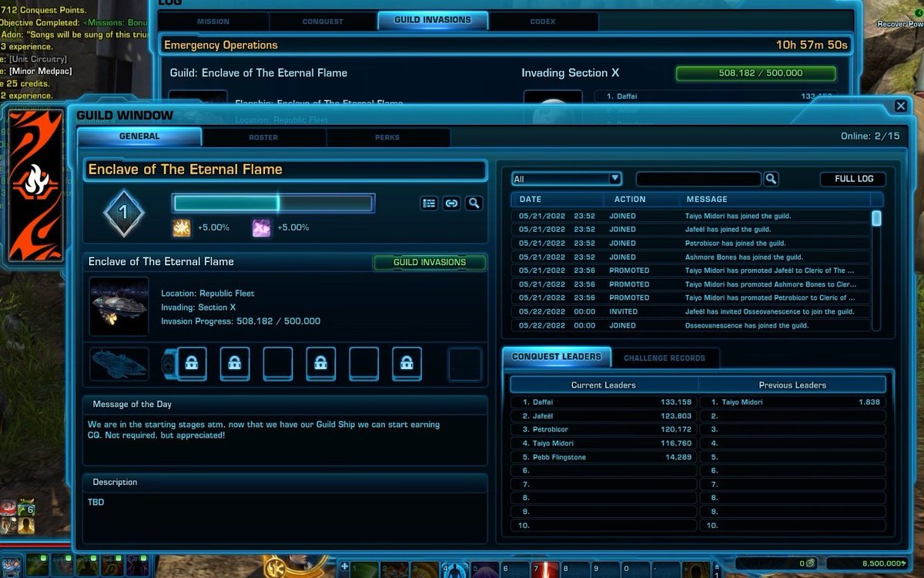Click the 'Online: 2/15' counter

point(870,136)
